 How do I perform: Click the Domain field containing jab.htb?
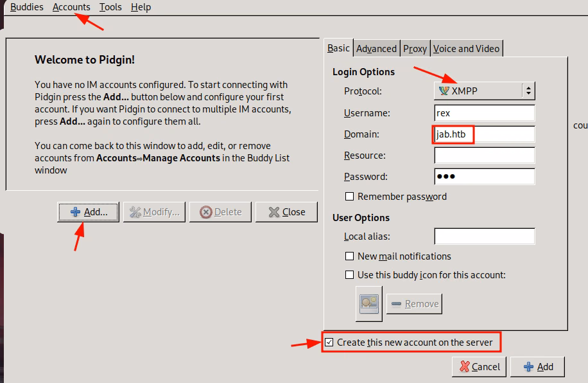pyautogui.click(x=485, y=134)
